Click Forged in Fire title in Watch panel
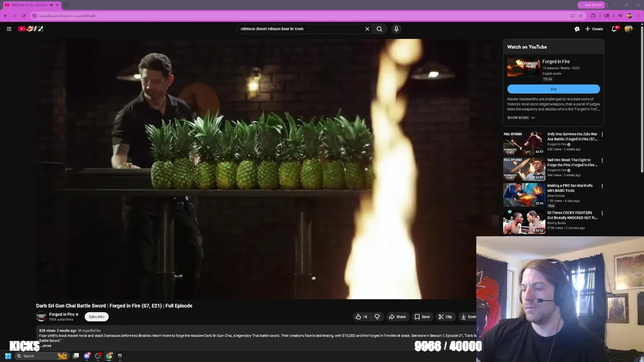Screen dimensions: 644x362 tap(556, 61)
